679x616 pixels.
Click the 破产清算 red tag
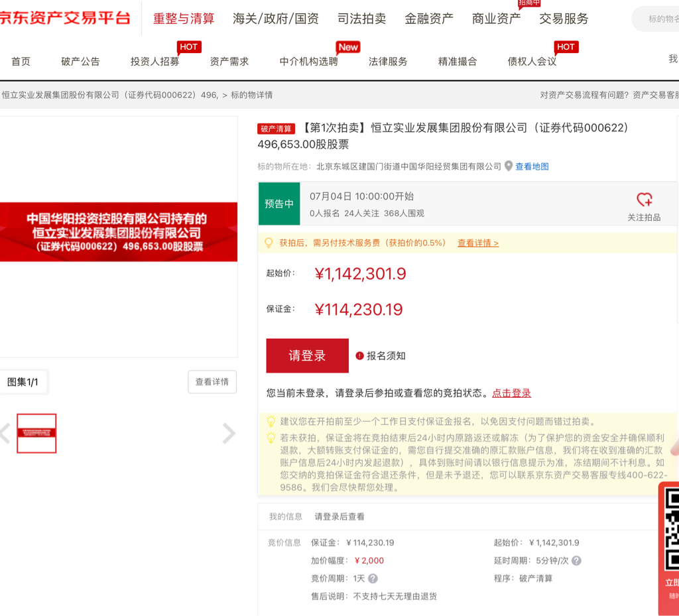tap(277, 129)
